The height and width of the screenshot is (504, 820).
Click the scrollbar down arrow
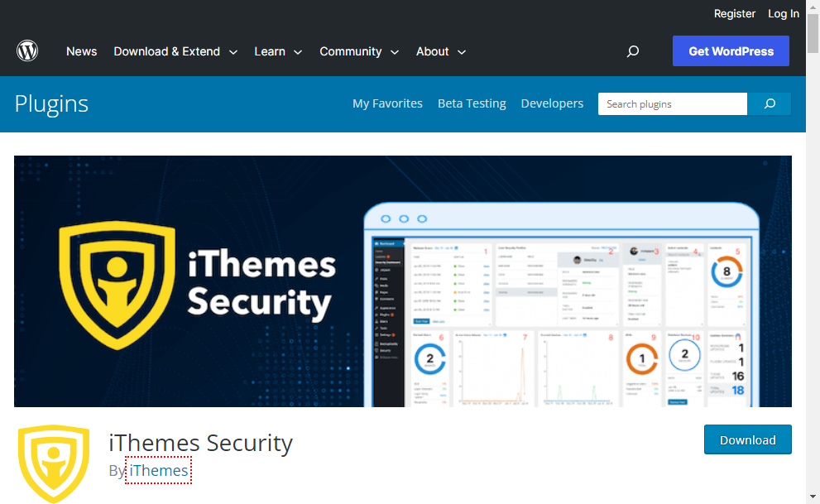tap(813, 497)
